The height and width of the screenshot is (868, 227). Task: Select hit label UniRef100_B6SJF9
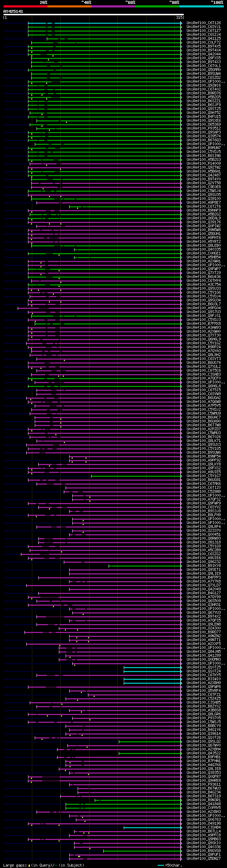204,105
